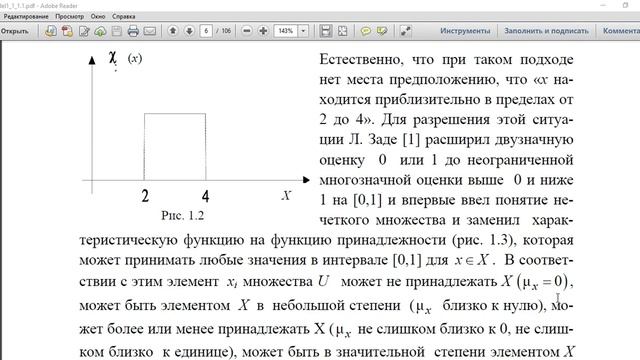
Task: Select the fit whole page icon
Action: point(343,31)
